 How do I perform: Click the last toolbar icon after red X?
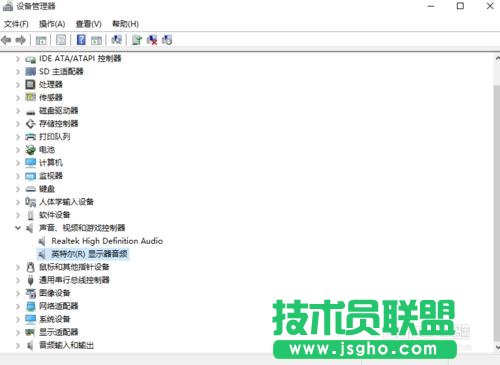(167, 40)
